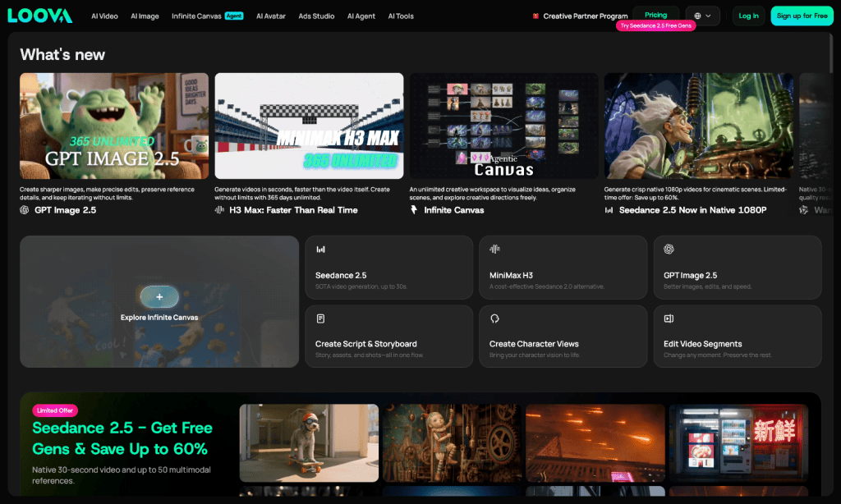Open the AI Video menu
841x504 pixels.
[104, 16]
